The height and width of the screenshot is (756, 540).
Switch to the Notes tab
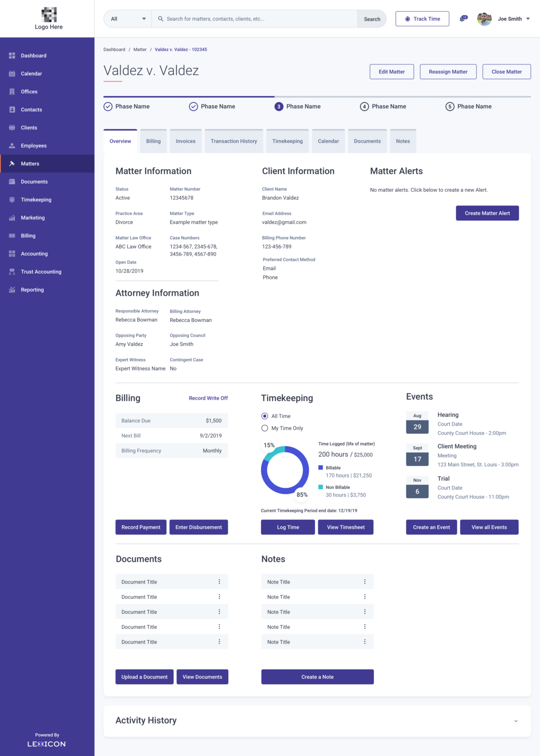403,141
